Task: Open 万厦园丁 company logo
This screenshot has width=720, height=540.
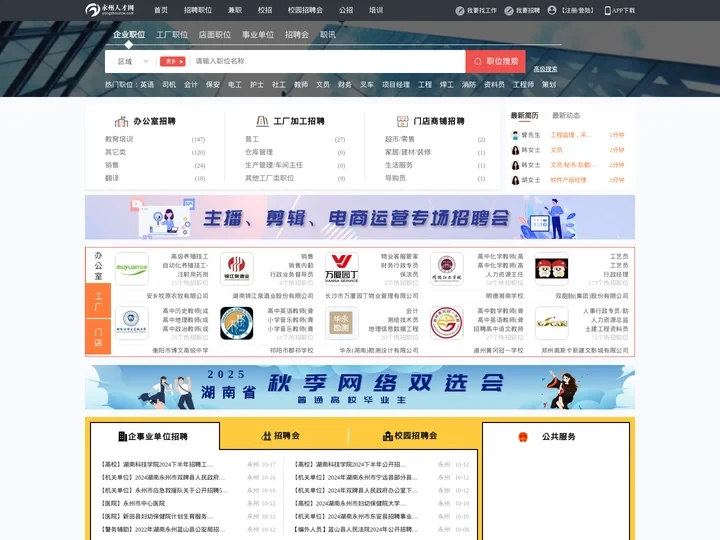Action: [342, 269]
